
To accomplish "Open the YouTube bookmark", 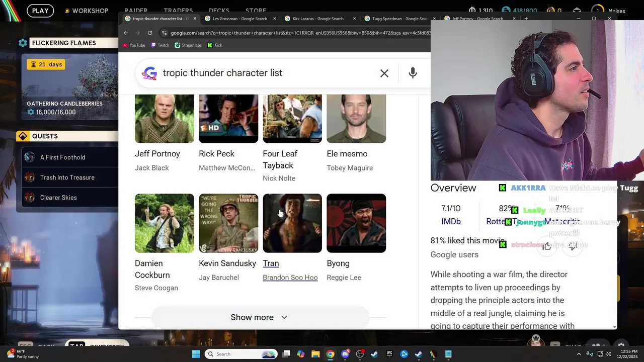I will click(134, 45).
